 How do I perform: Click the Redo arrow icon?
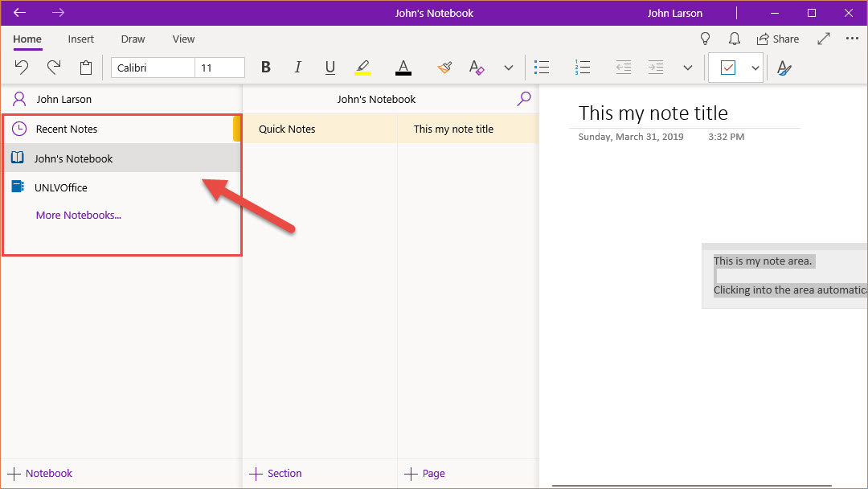54,68
